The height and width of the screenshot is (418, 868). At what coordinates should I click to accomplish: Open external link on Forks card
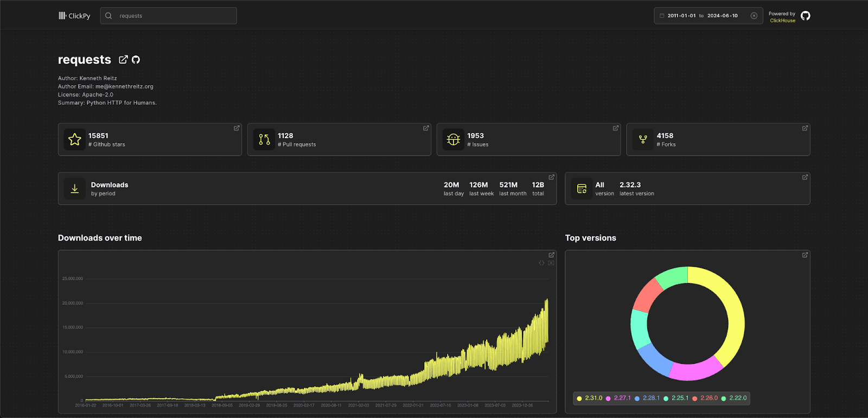pos(805,128)
